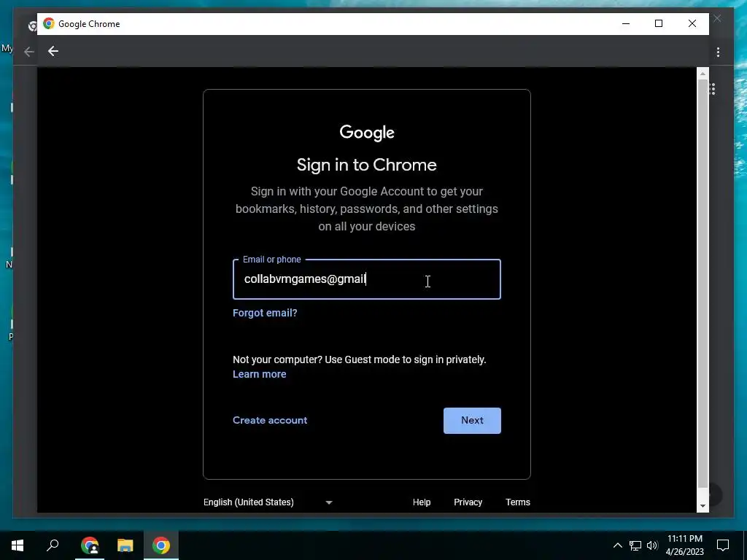Click the scrollbar up arrow
Screen dimensions: 747x560
click(703, 74)
